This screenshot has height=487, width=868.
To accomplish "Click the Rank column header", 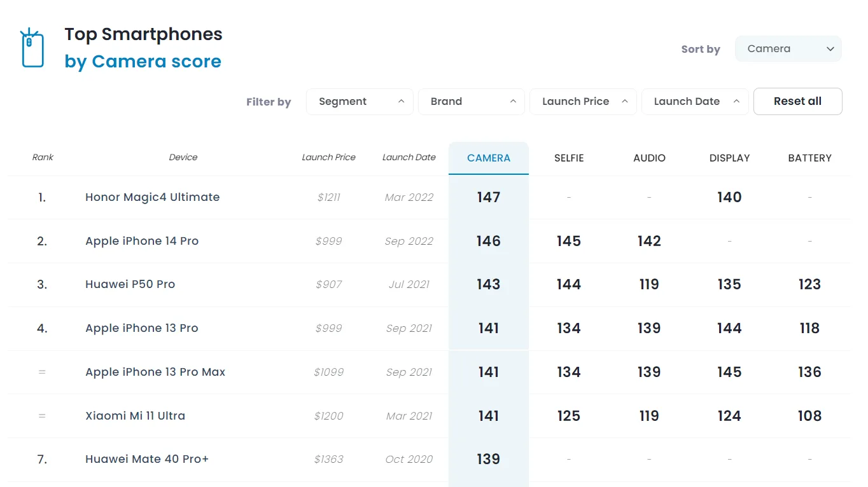I will click(43, 157).
